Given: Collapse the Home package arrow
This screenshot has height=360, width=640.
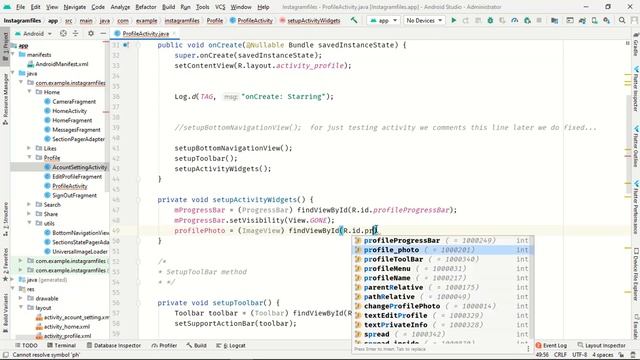Looking at the screenshot, I should [29, 92].
